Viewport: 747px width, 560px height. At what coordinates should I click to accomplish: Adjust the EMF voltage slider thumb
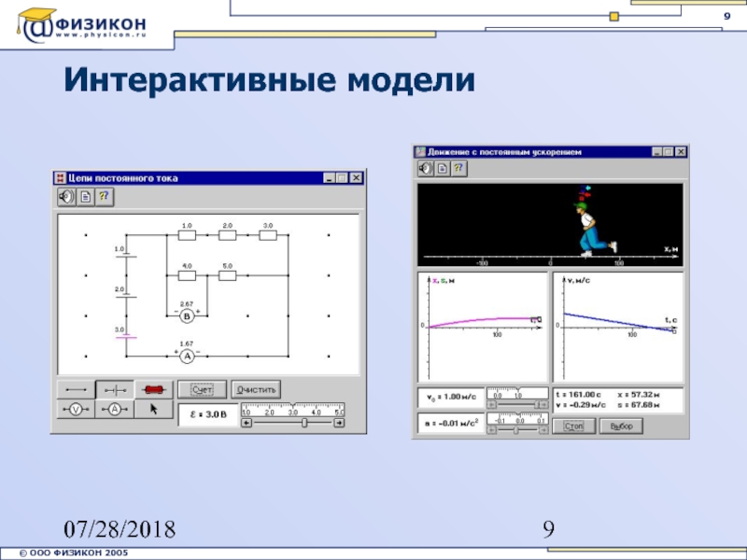pyautogui.click(x=304, y=423)
